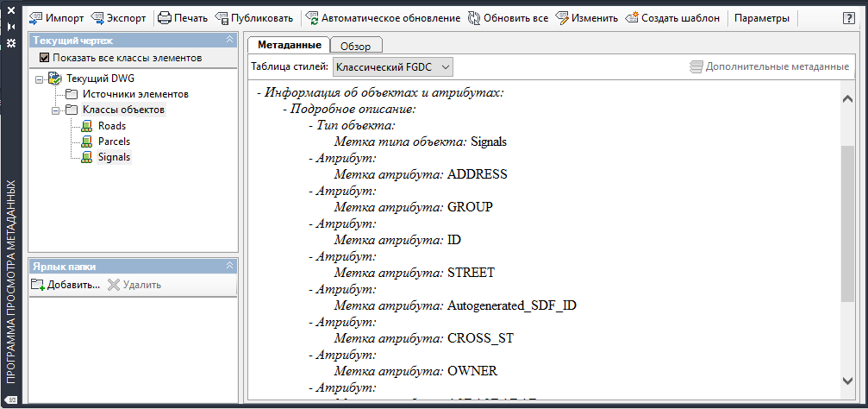The image size is (868, 409).
Task: Select the Signals object class
Action: (114, 157)
